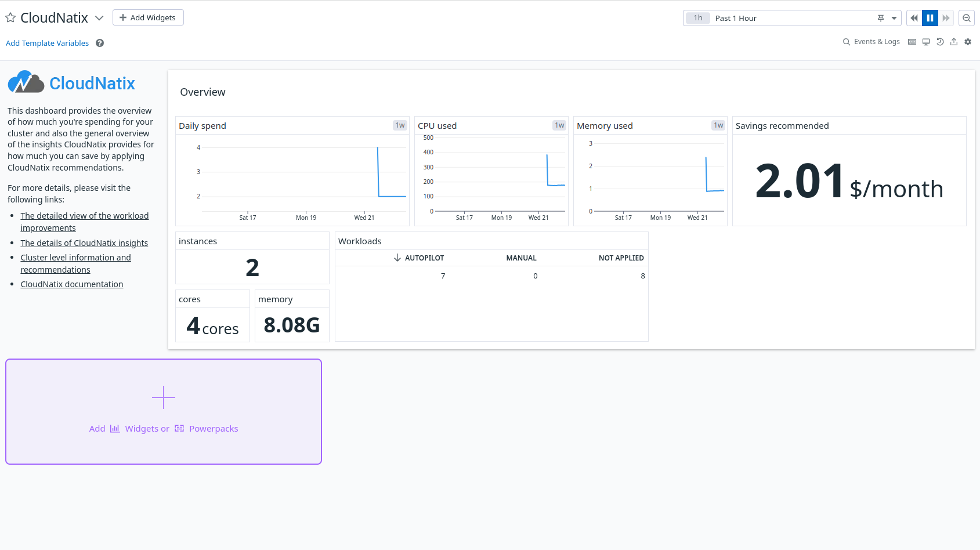Pin the time frame using pin icon

(881, 18)
